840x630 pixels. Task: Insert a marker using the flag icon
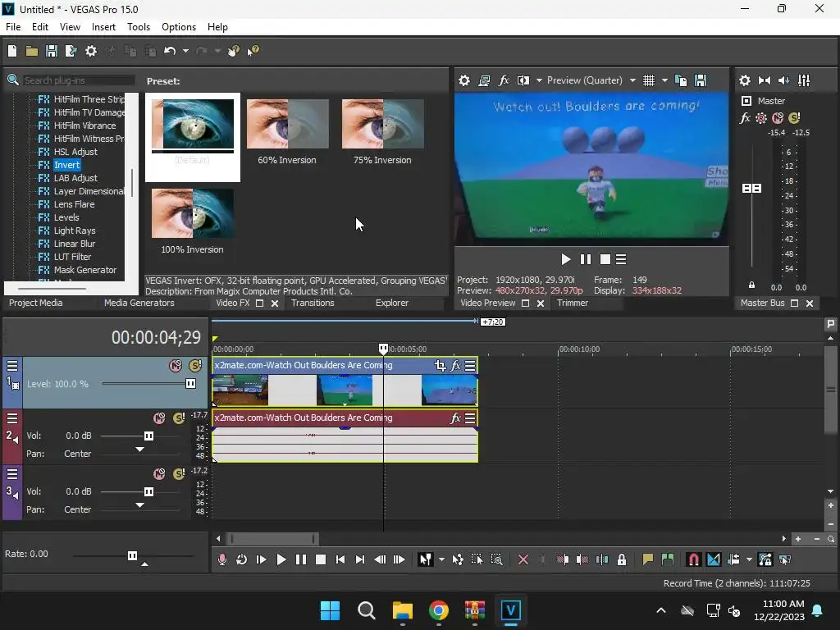tap(648, 559)
